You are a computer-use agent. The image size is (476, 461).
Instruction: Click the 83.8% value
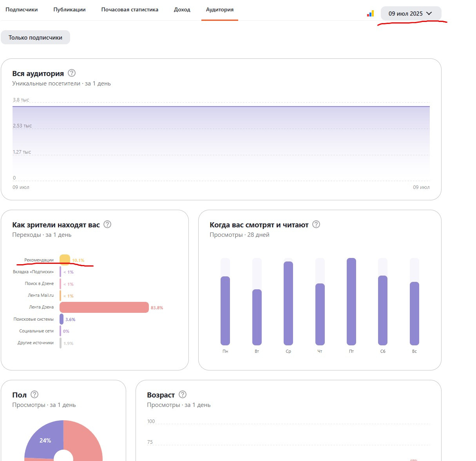tap(157, 308)
